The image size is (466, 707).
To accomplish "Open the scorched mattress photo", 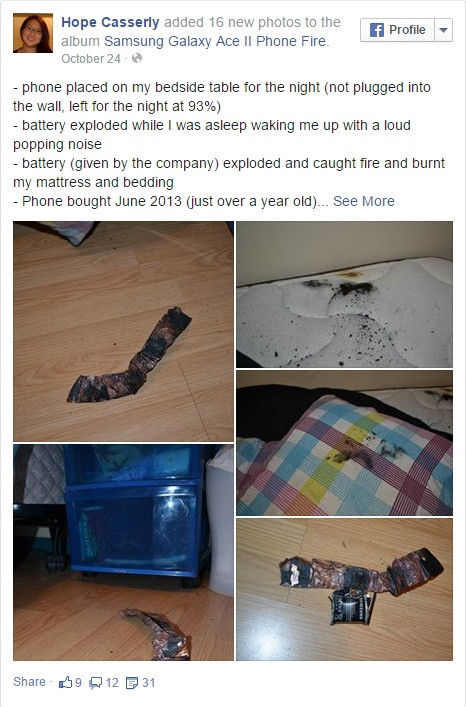I will coord(344,294).
